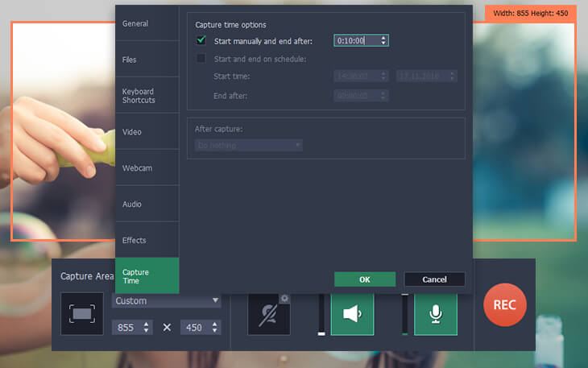The image size is (588, 368).
Task: Confirm settings with the OK button
Action: [365, 279]
